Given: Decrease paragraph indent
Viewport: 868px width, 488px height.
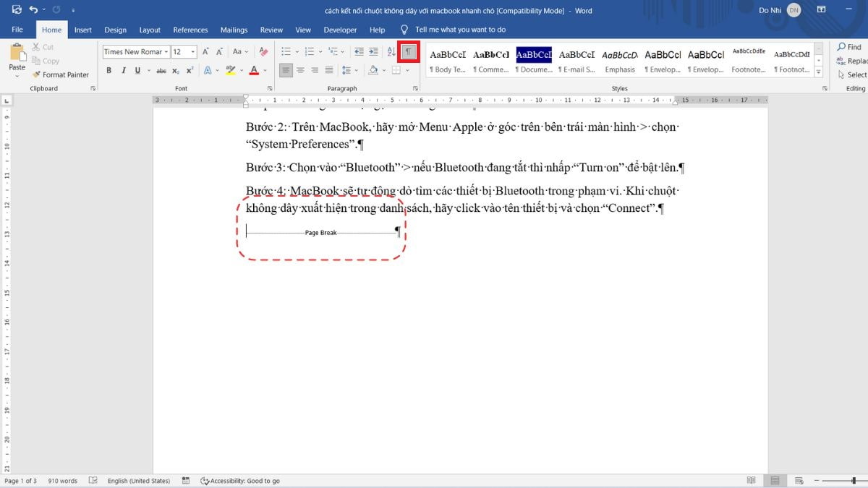Looking at the screenshot, I should point(359,51).
